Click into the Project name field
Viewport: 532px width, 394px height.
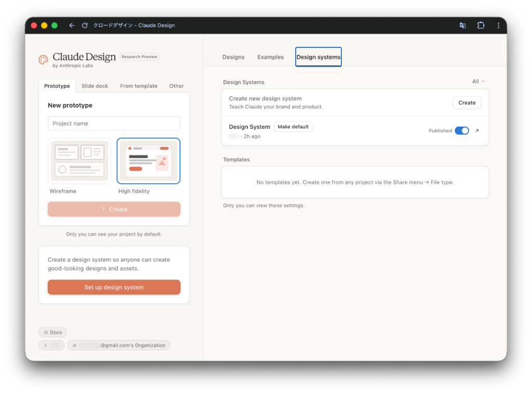(x=114, y=124)
